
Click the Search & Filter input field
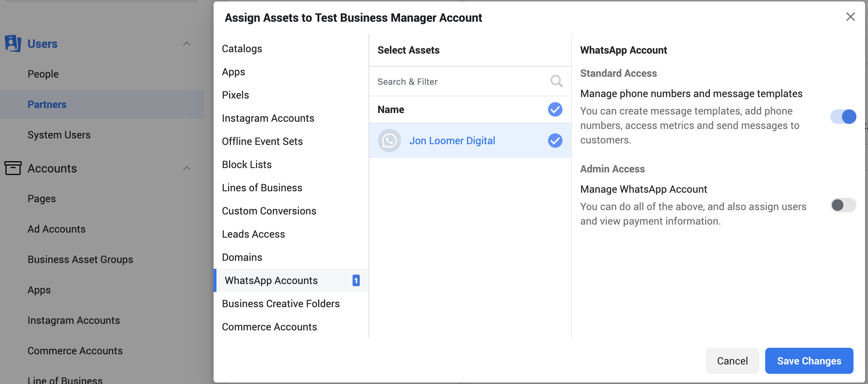pos(470,82)
